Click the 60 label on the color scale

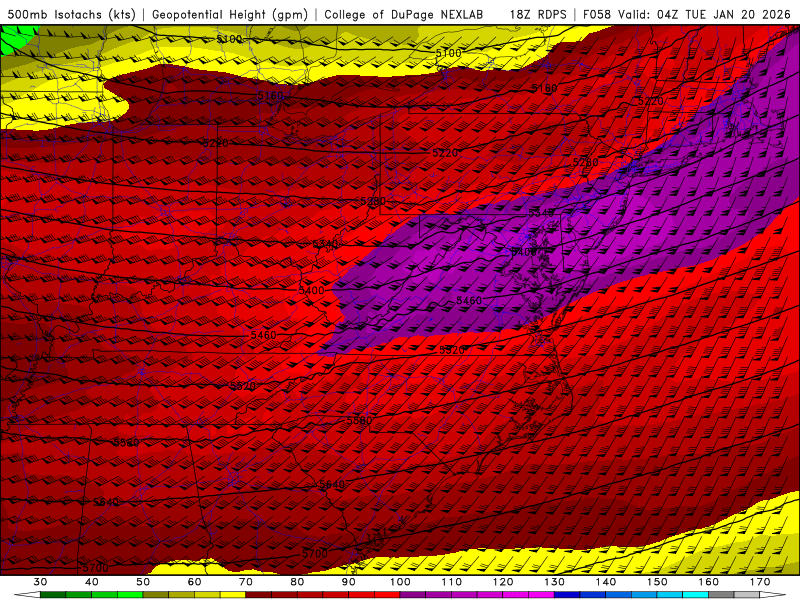194,582
